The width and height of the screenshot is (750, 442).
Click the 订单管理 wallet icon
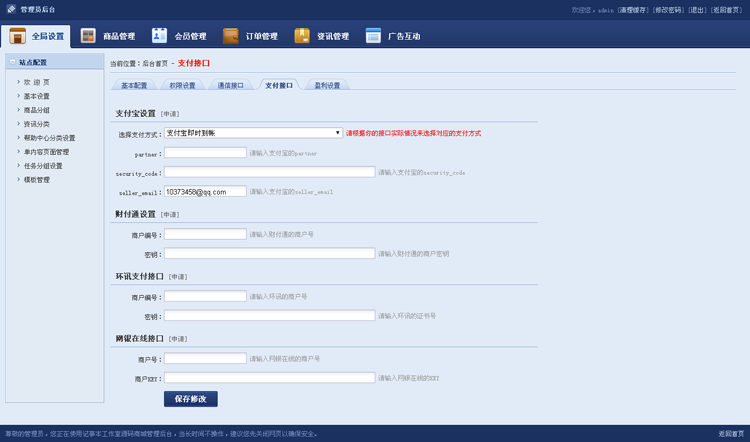point(231,35)
